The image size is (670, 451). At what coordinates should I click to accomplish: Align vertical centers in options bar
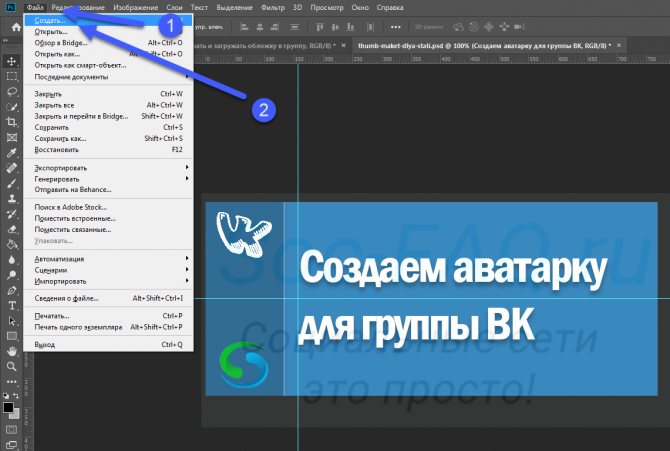pyautogui.click(x=335, y=27)
